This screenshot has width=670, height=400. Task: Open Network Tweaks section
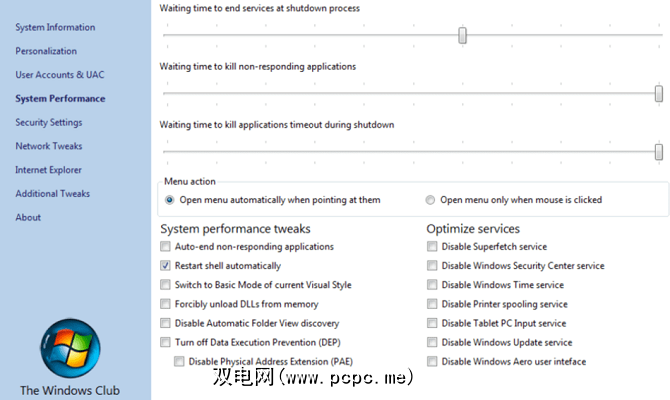[x=47, y=146]
